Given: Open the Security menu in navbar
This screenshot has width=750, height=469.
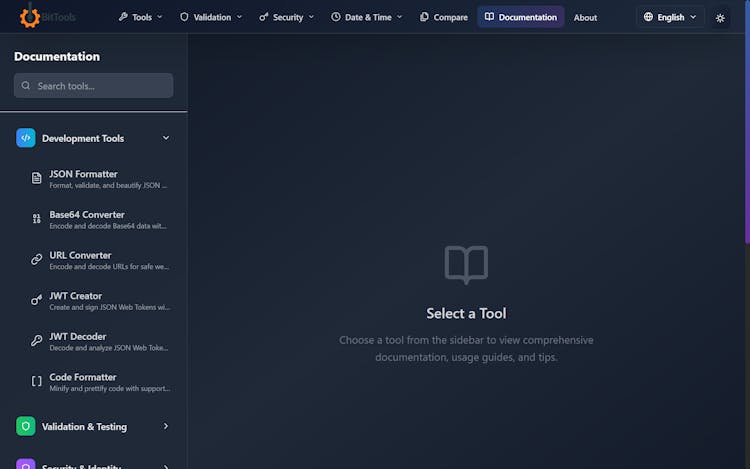Looking at the screenshot, I should (x=286, y=17).
